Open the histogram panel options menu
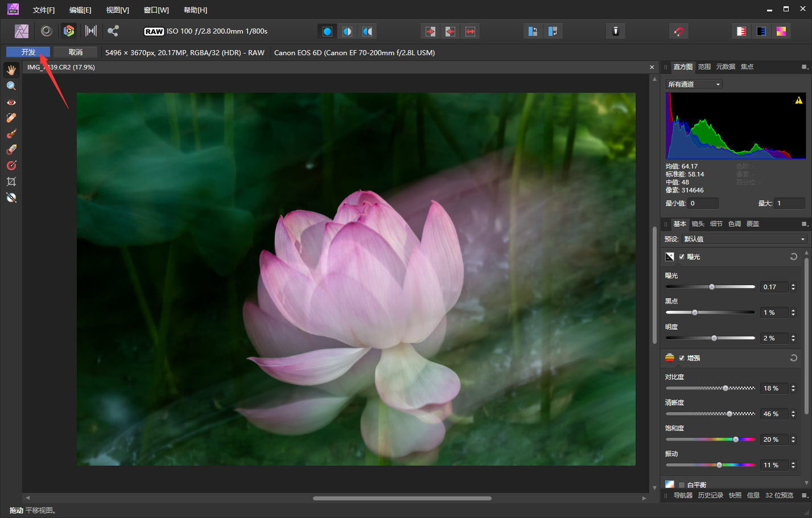Image resolution: width=812 pixels, height=518 pixels. (805, 67)
